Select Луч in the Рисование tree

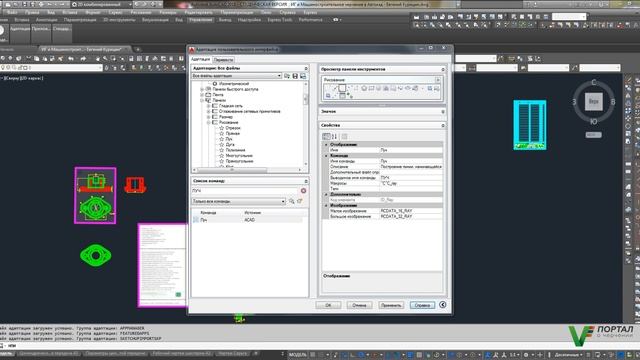click(x=229, y=139)
